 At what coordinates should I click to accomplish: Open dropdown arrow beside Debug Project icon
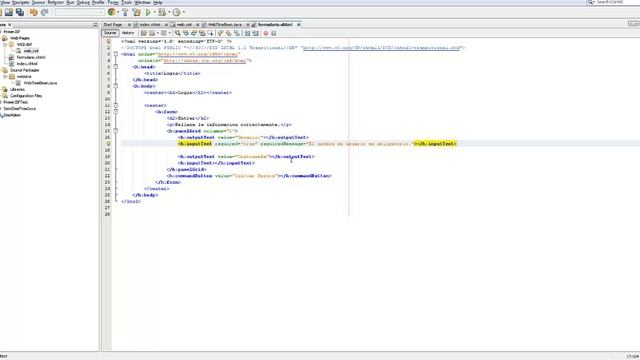[x=169, y=13]
